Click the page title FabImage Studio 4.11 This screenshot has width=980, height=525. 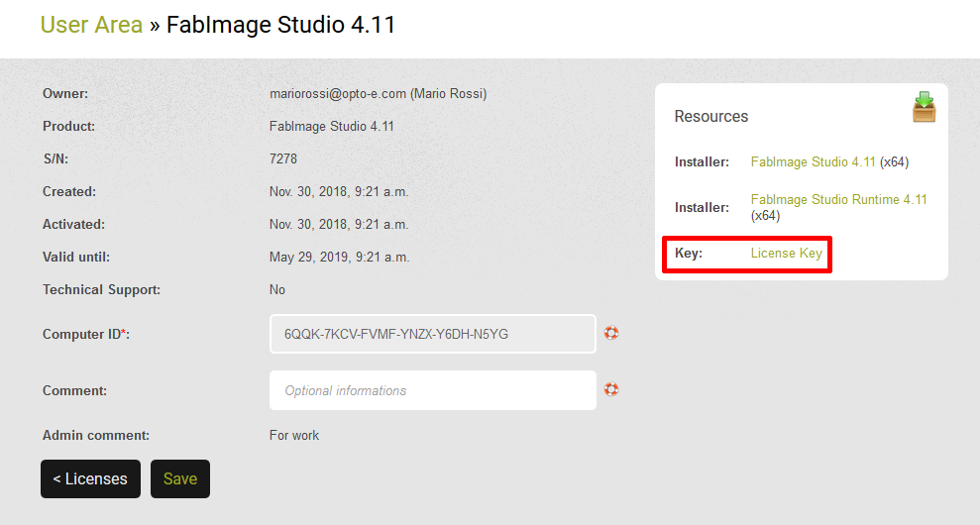(x=280, y=25)
